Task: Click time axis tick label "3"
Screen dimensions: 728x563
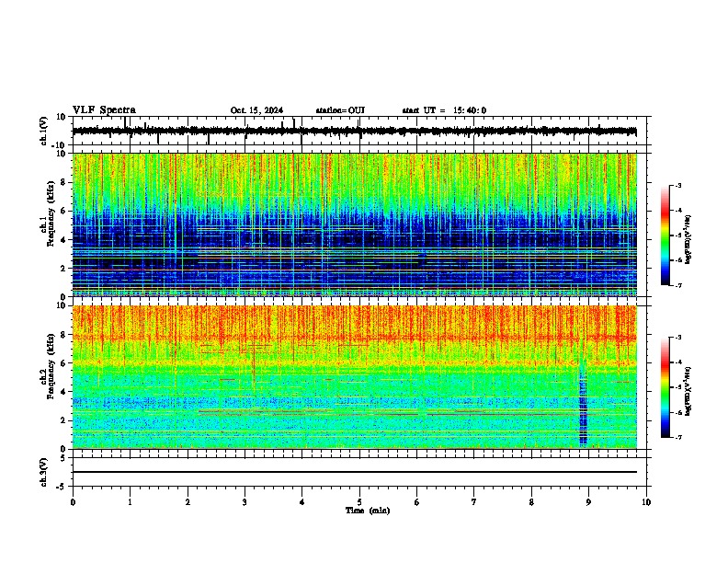Action: (x=245, y=502)
